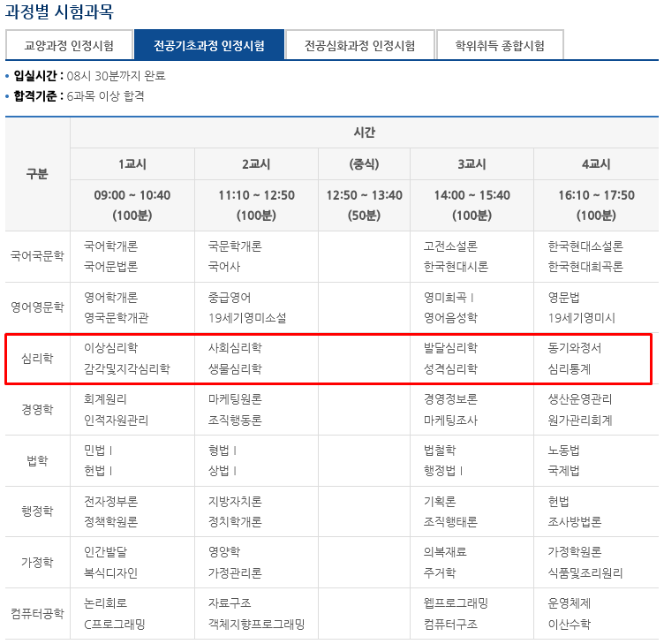The height and width of the screenshot is (644, 664).
Task: Click the 영문법 subject
Action: tap(563, 298)
